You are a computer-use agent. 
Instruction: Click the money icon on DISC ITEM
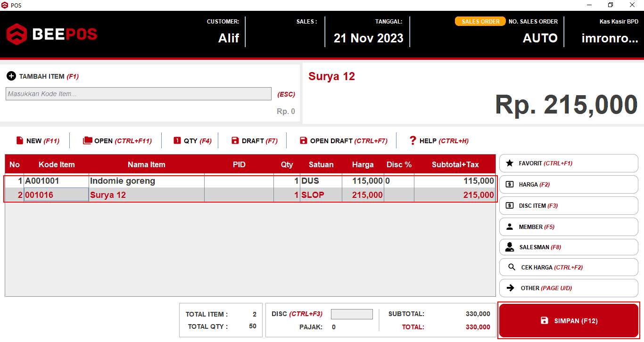[510, 205]
